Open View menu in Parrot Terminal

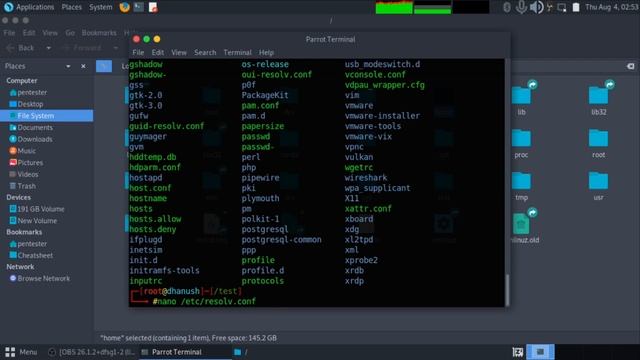[179, 52]
